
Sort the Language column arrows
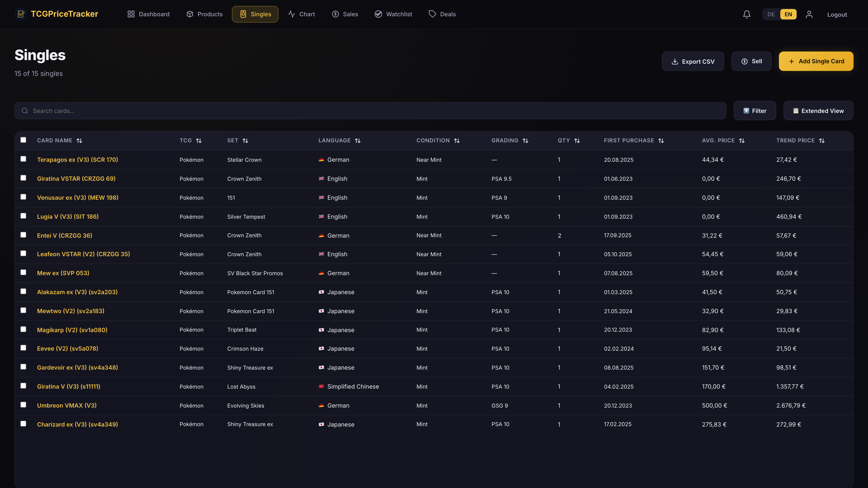click(x=358, y=141)
